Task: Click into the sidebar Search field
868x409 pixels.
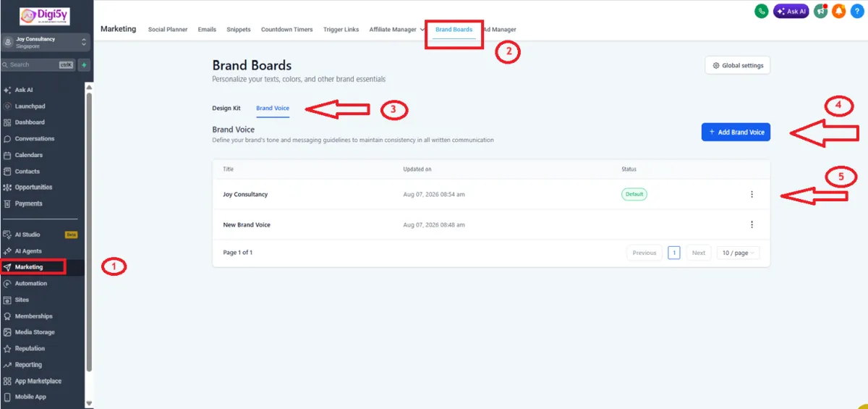Action: 38,64
